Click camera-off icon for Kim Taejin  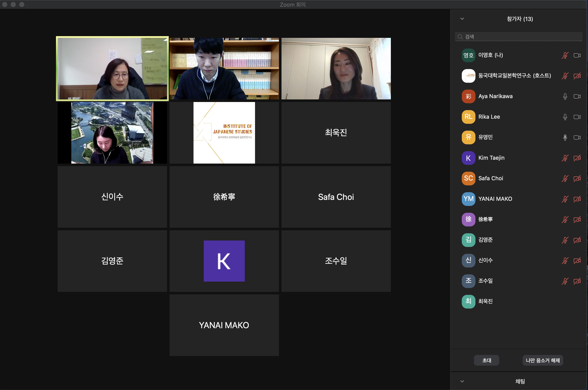(x=577, y=158)
